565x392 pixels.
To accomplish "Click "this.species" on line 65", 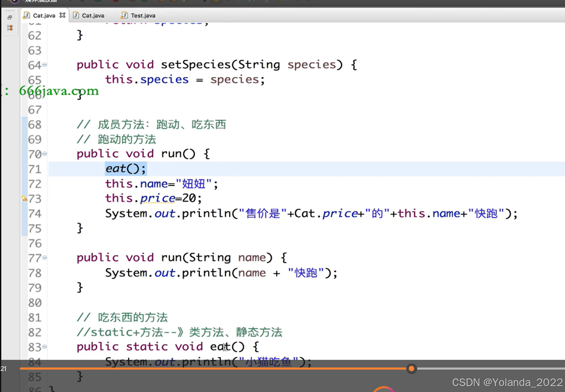I will [x=147, y=79].
